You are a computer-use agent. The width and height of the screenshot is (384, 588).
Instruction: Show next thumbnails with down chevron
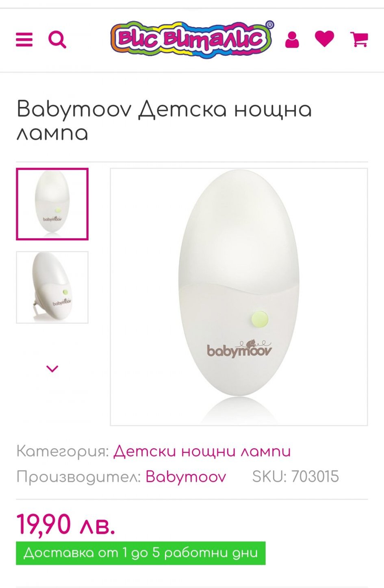tap(52, 368)
